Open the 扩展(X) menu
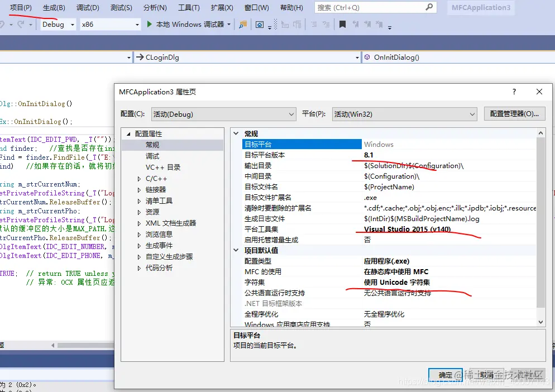Screen dimensions: 555x392 tap(222, 7)
